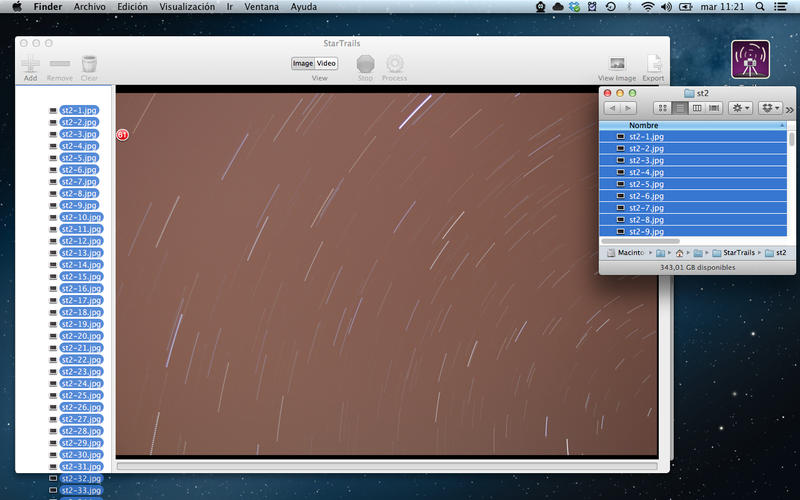The height and width of the screenshot is (500, 800).
Task: Click the Stop octagon icon
Action: [x=365, y=64]
